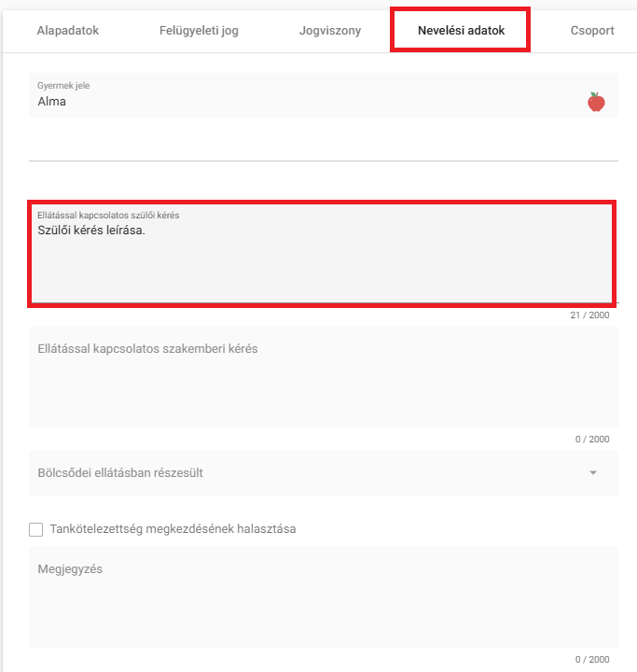The width and height of the screenshot is (637, 672).
Task: Click into the szülői kérés text area
Action: click(322, 254)
